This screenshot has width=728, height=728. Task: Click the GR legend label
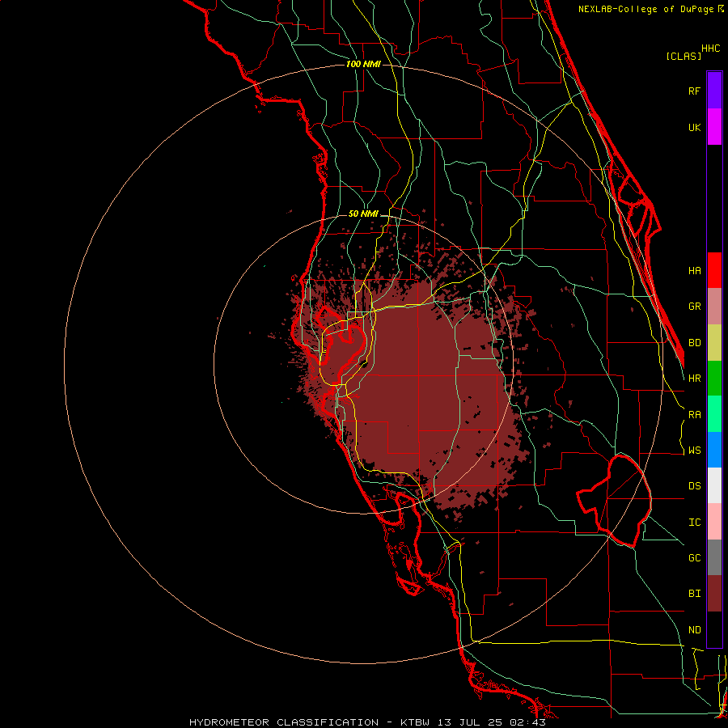695,307
